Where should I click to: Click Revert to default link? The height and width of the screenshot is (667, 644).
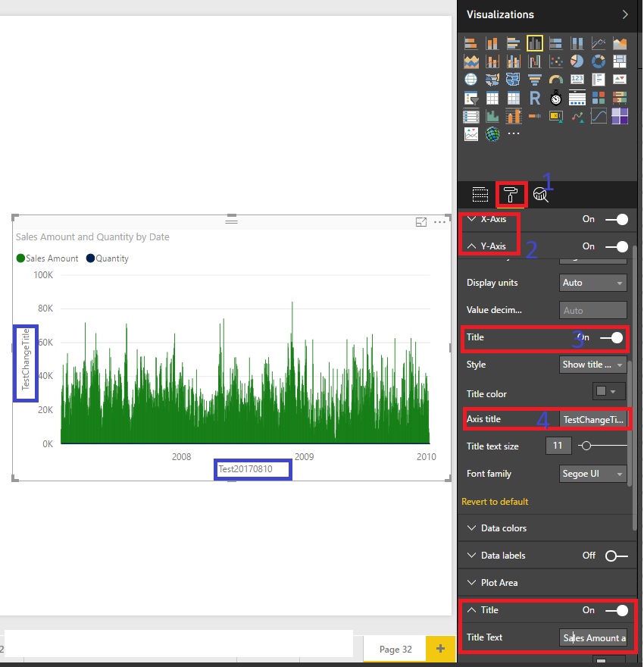[495, 502]
